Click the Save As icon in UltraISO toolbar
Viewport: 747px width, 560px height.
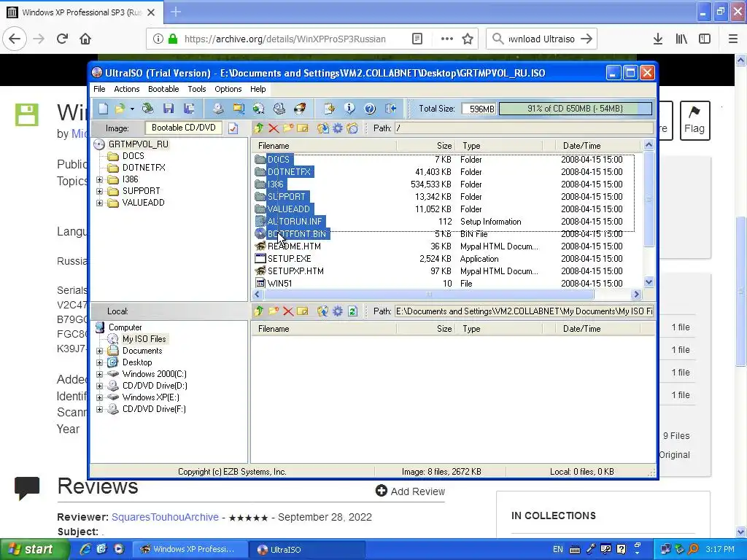tap(189, 109)
